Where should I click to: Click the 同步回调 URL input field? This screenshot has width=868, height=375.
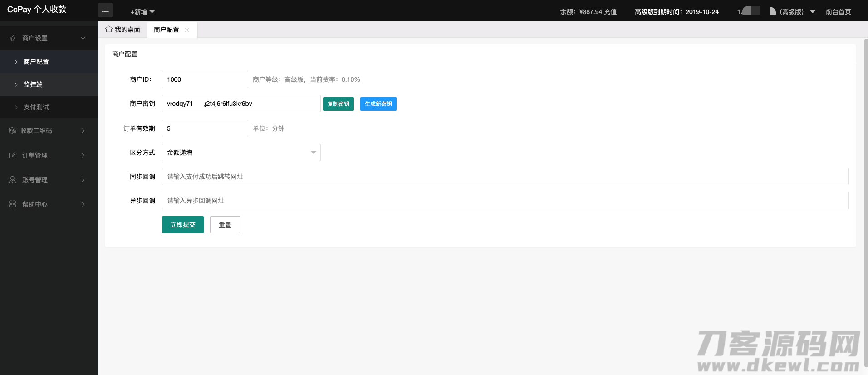(505, 177)
